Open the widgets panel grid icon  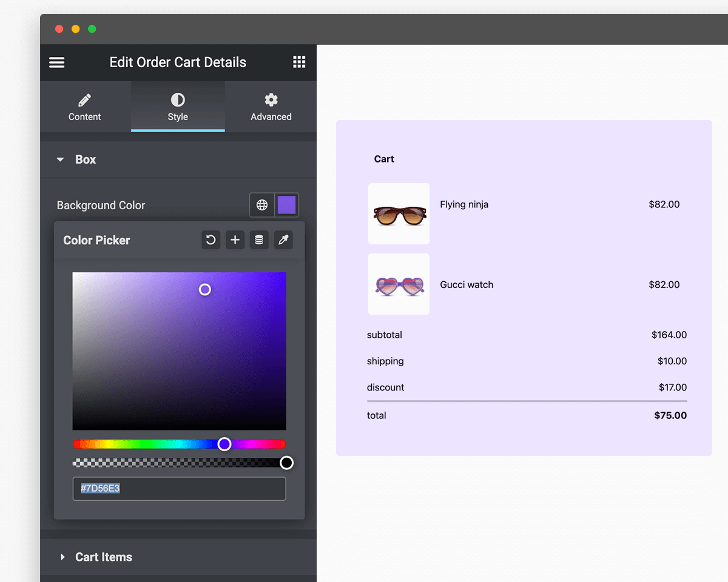pos(298,62)
